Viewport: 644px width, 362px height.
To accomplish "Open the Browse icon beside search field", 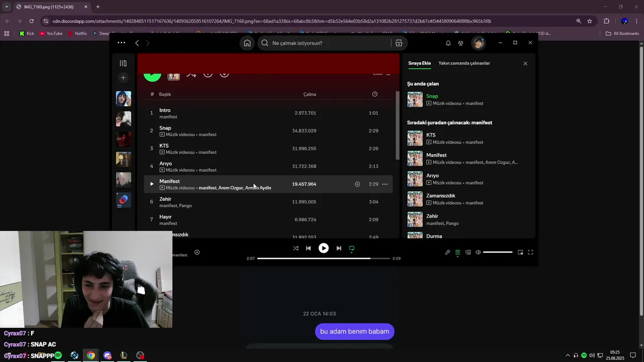I will click(x=399, y=43).
